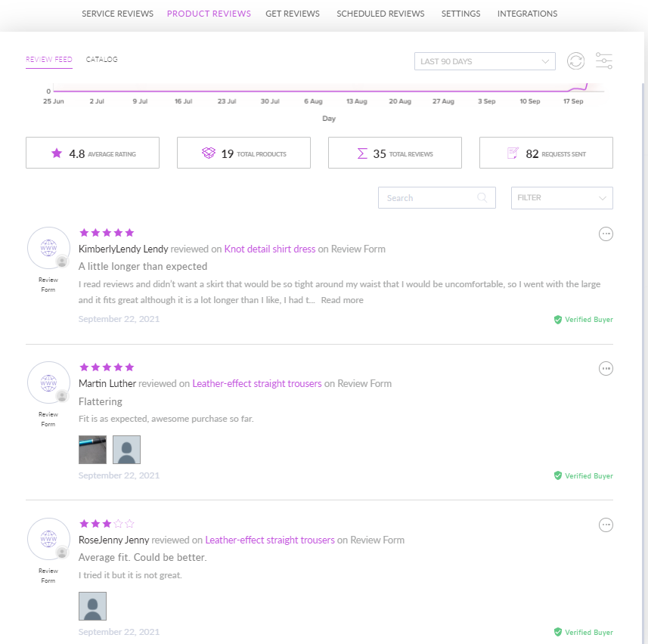Go to Service Reviews tab
The image size is (648, 644).
[117, 14]
